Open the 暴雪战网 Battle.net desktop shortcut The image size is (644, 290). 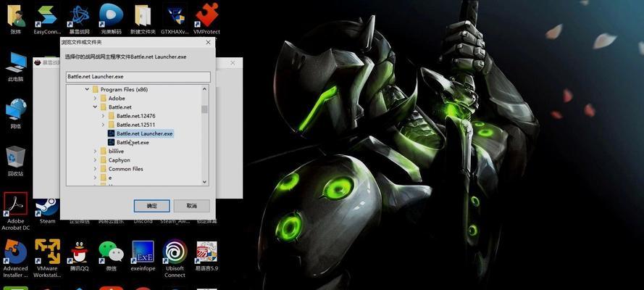click(x=79, y=19)
